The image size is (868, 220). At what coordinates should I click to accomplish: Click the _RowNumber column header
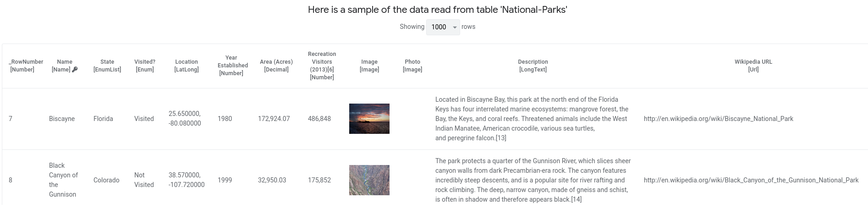coord(26,66)
